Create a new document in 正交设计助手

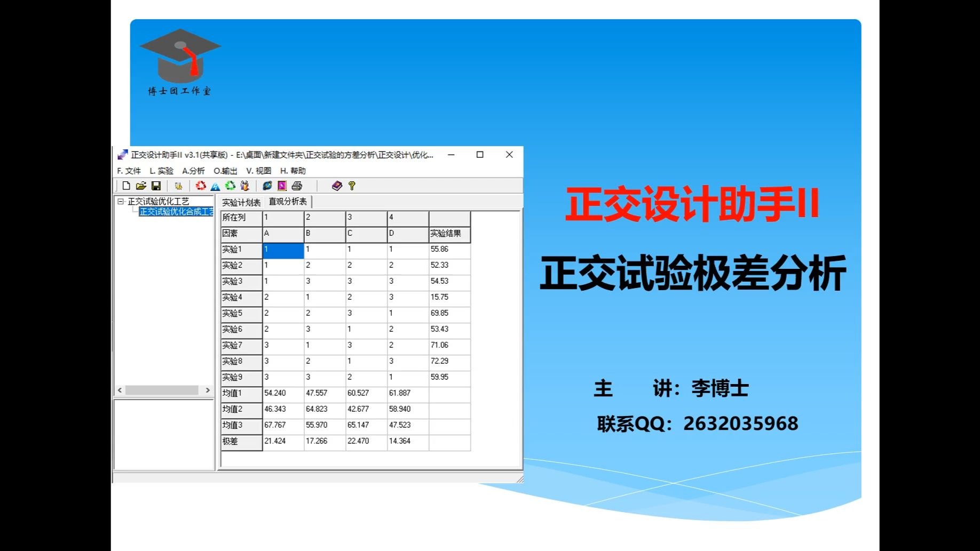pos(128,186)
